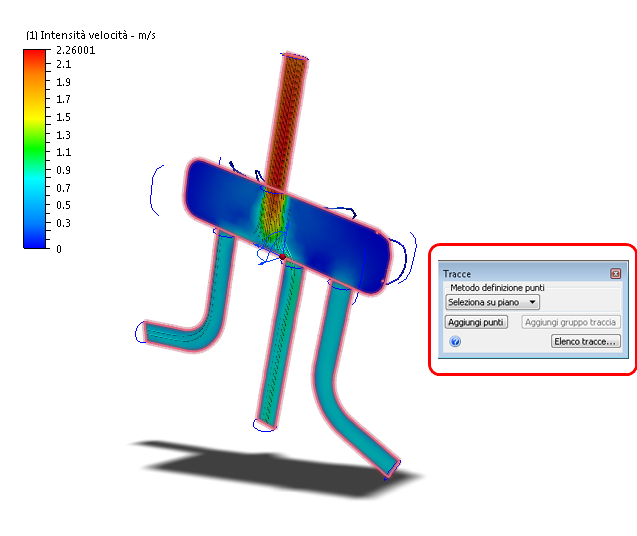Viewport: 637px width, 536px height.
Task: Open the Elenco tracce list
Action: pos(585,341)
